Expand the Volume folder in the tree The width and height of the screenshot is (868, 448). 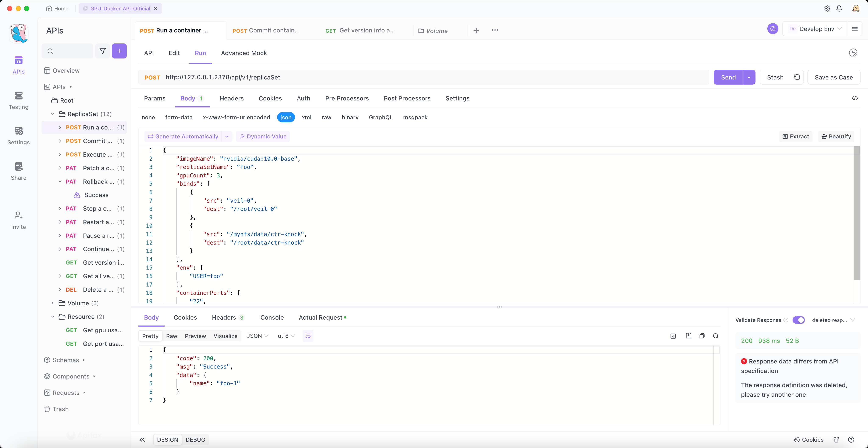(53, 303)
